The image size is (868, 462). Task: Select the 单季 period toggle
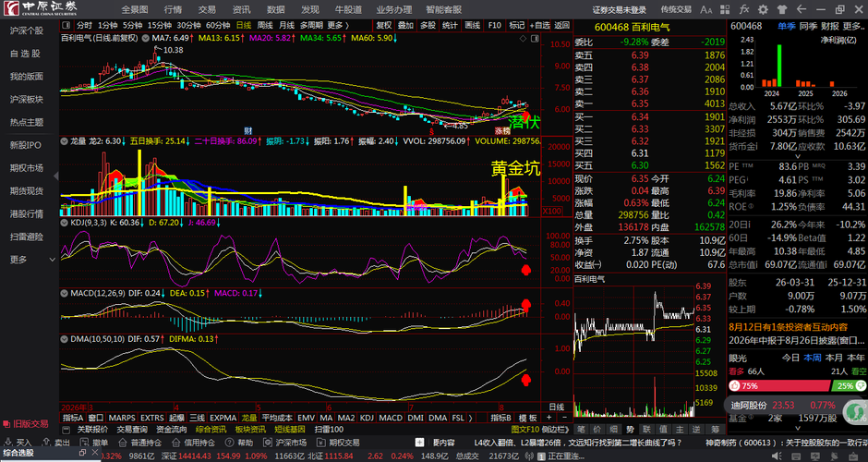(786, 26)
